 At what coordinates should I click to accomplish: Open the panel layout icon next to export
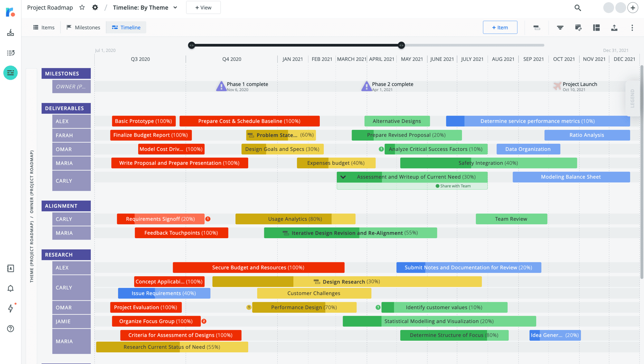[x=596, y=27]
